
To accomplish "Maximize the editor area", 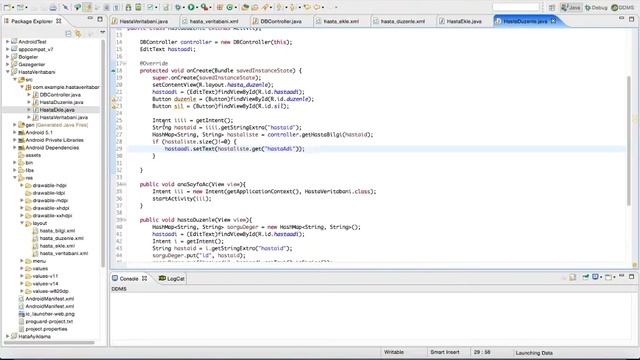I will 631,19.
